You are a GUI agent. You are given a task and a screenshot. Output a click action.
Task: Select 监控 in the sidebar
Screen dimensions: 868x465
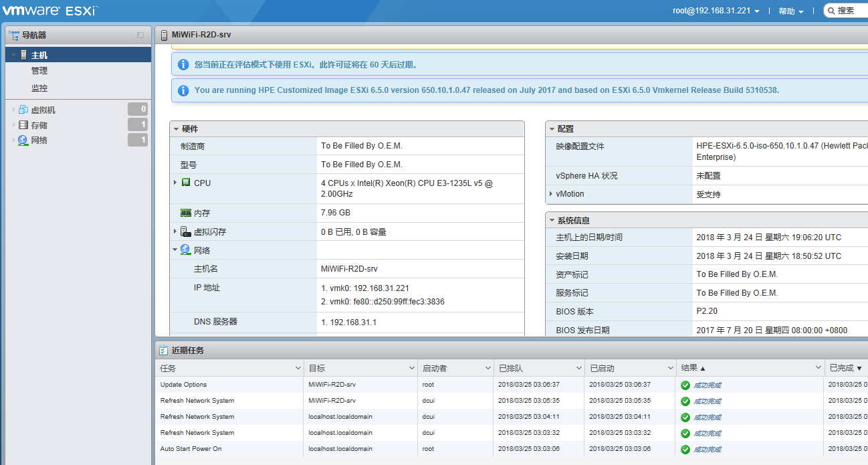(39, 88)
